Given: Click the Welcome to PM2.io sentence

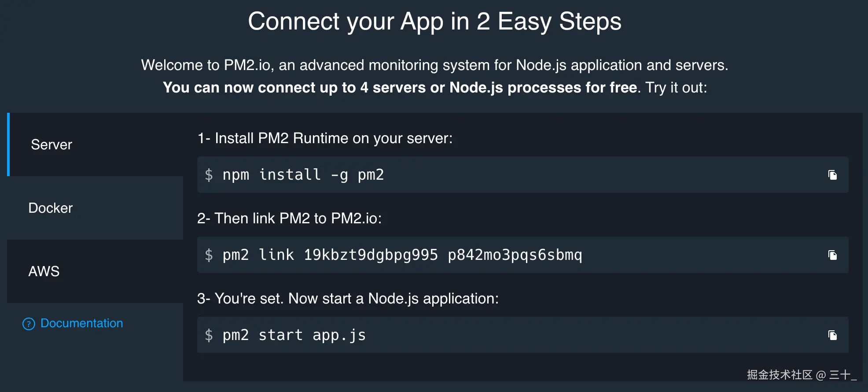Looking at the screenshot, I should (x=434, y=65).
